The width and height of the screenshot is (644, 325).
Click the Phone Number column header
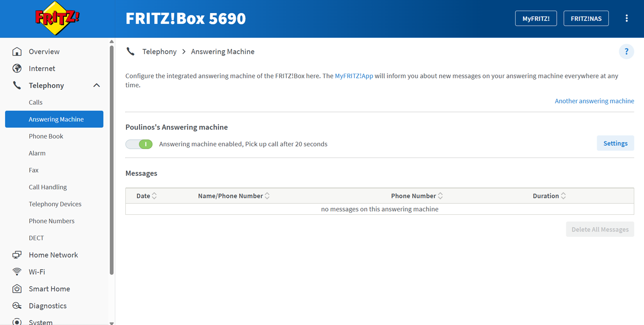click(414, 196)
